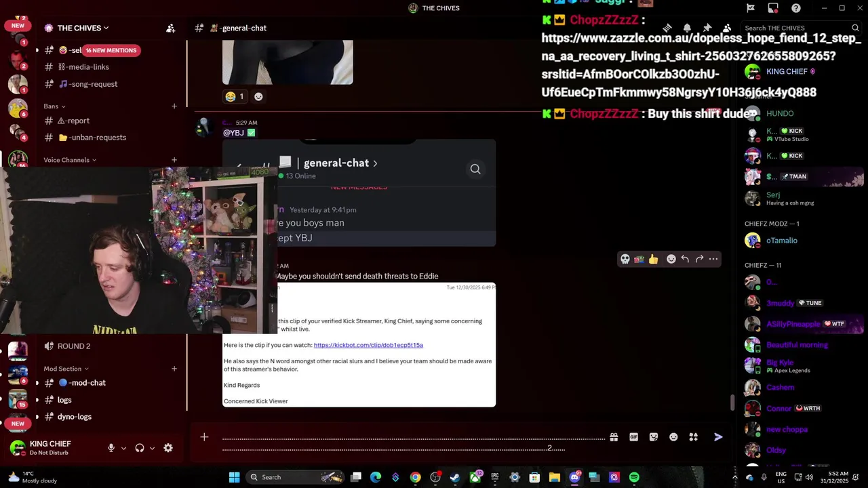Screen dimensions: 868x488
Task: Open the emoji picker in message bar
Action: 673,437
